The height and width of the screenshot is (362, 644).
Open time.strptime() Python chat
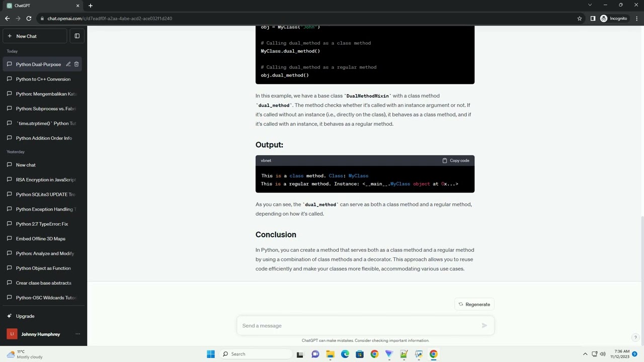[x=43, y=123]
